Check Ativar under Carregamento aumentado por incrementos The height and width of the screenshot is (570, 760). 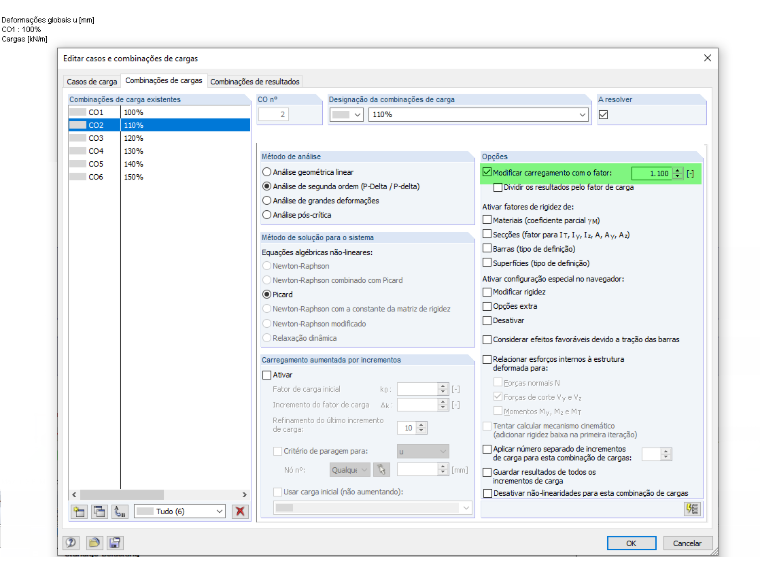click(x=267, y=375)
